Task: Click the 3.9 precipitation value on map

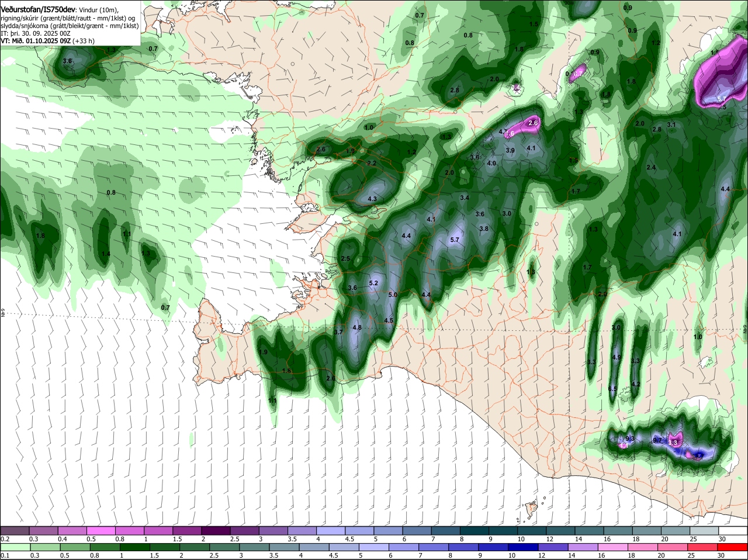Action: [x=510, y=150]
